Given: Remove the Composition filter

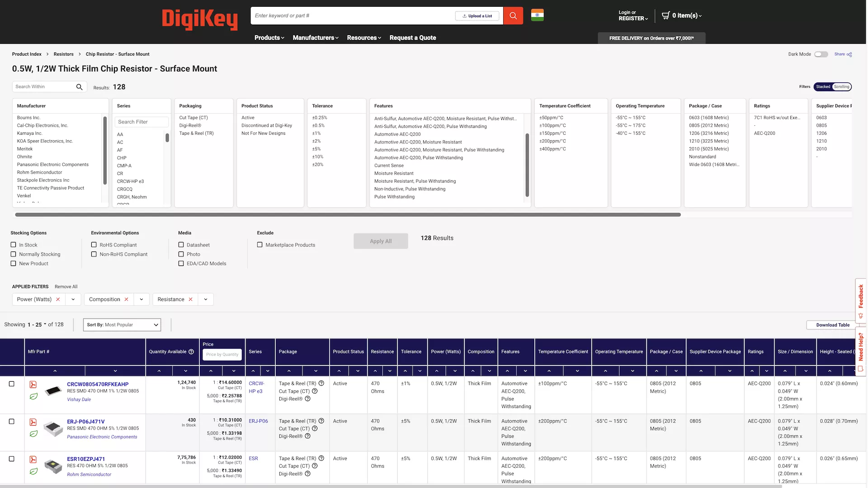Looking at the screenshot, I should click(x=126, y=299).
